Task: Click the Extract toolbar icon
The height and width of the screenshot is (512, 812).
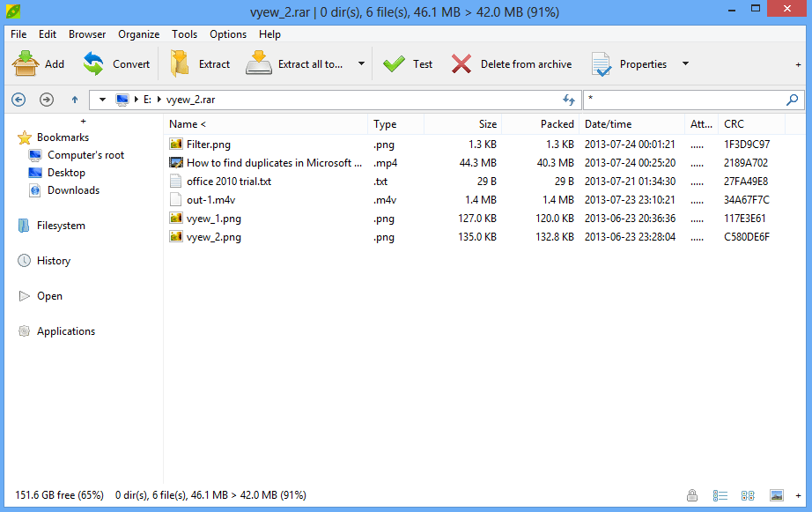Action: pyautogui.click(x=180, y=63)
